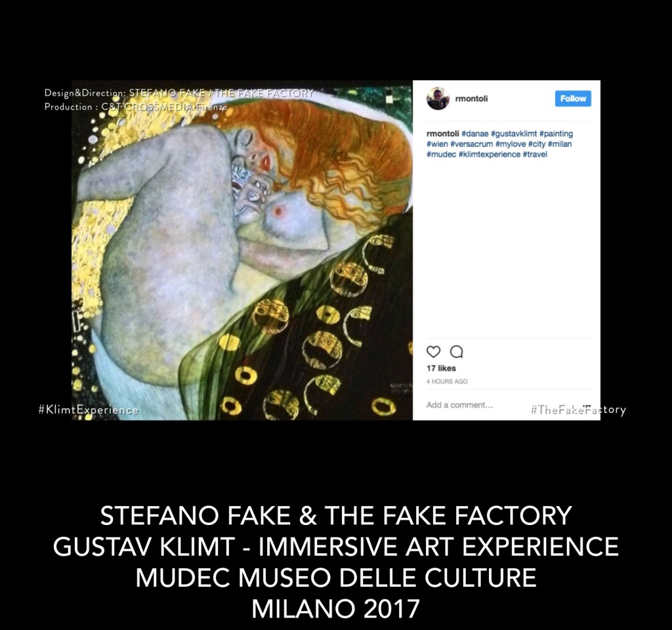The image size is (672, 630).
Task: Open the #mudec hashtag
Action: tap(442, 154)
